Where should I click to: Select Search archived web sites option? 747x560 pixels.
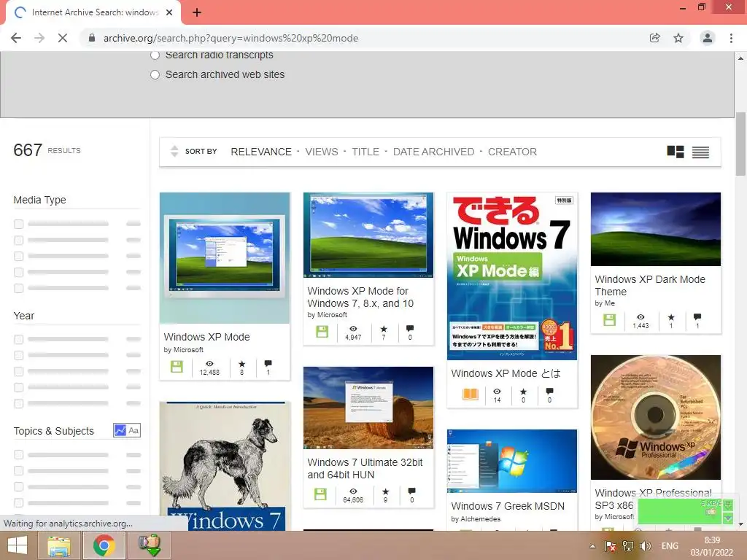[155, 75]
